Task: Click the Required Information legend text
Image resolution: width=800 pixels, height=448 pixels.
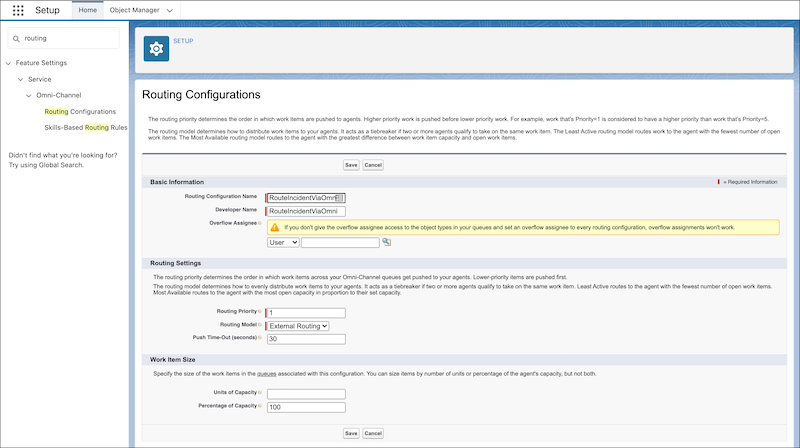Action: tap(750, 182)
